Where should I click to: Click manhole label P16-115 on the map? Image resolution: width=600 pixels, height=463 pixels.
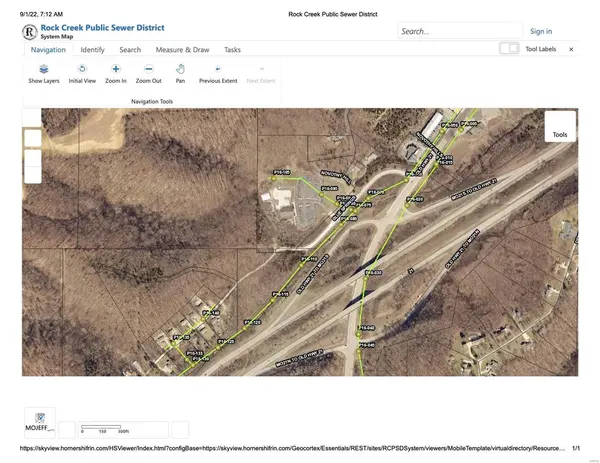(x=280, y=294)
